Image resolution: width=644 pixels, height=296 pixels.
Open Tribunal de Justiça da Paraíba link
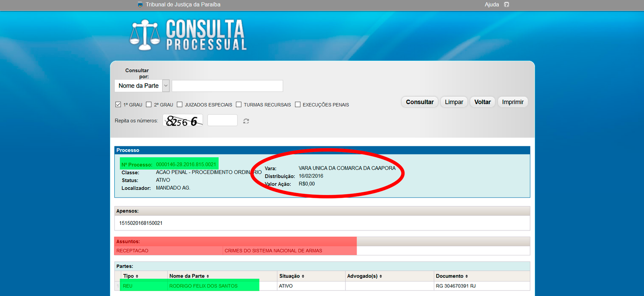point(183,4)
